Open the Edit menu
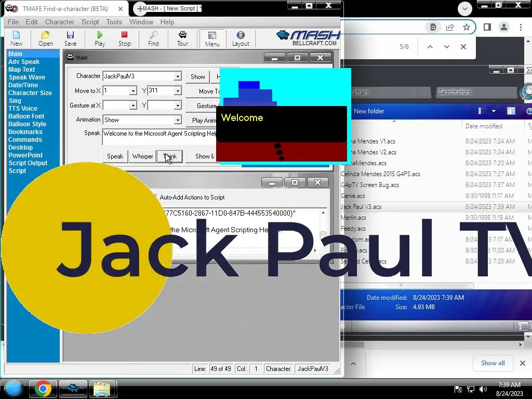The width and height of the screenshot is (532, 399). coord(32,22)
